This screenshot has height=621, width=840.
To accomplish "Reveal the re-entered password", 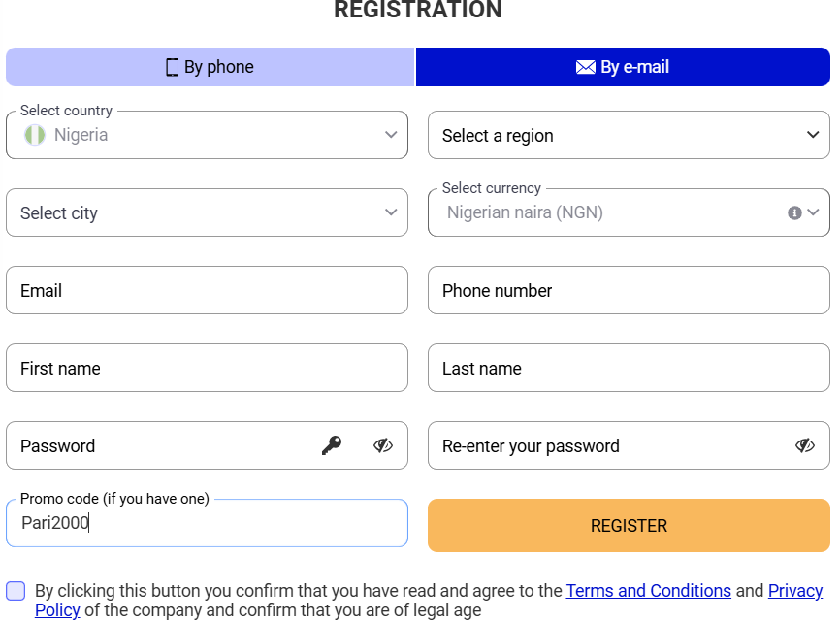I will click(805, 445).
